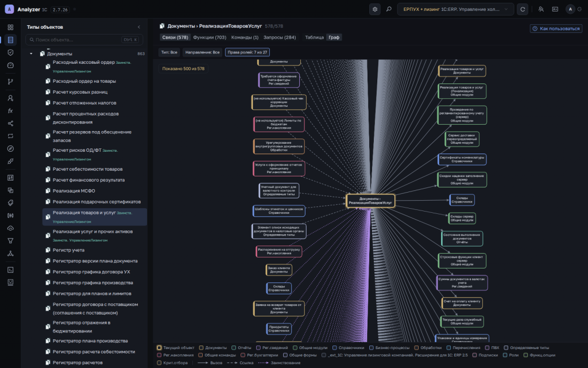Viewport: 588px width, 368px height.
Task: Open the 'Права ролей: 7 из 27' filter
Action: tap(247, 52)
